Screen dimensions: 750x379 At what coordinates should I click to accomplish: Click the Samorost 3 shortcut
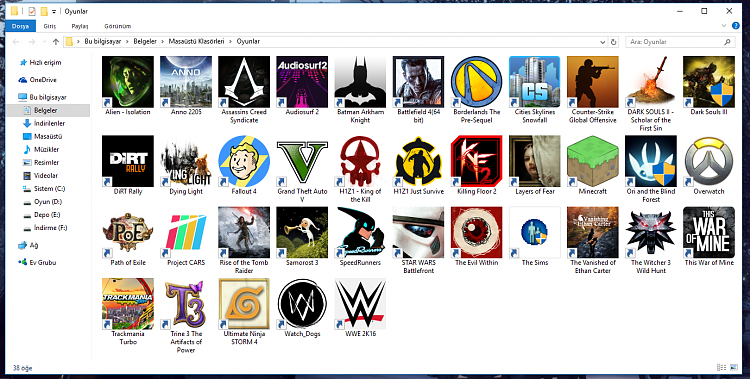pyautogui.click(x=302, y=233)
